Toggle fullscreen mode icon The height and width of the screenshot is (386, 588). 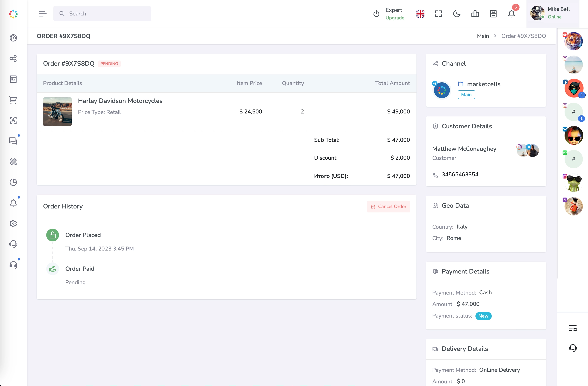(439, 14)
